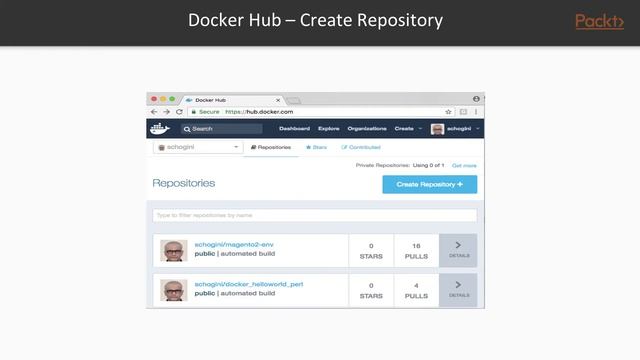Click the Create Repository button

pos(429,184)
